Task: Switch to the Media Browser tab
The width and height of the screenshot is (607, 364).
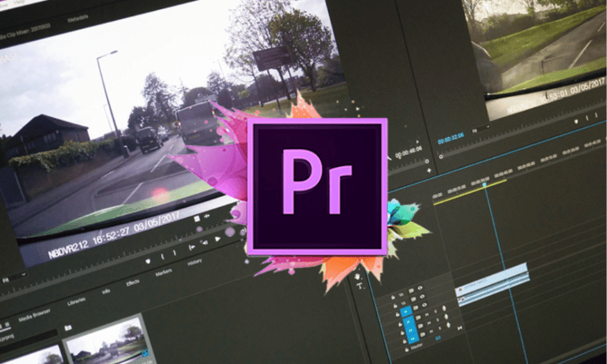Action: (35, 315)
